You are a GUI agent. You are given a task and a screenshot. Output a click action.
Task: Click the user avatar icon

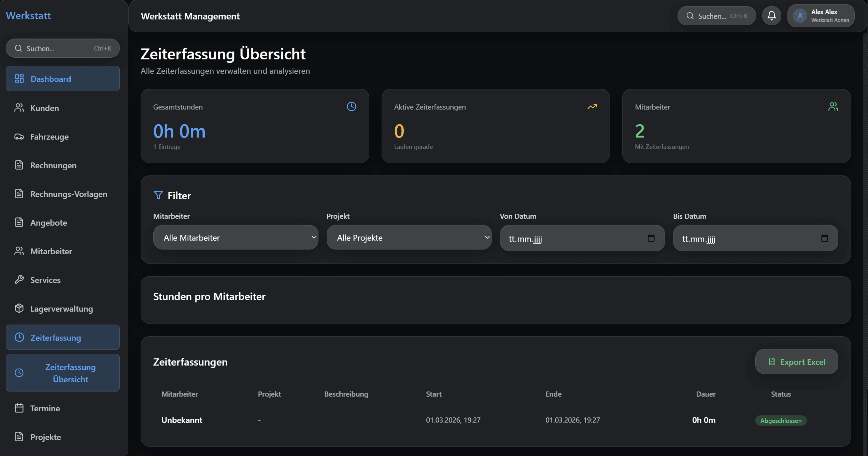click(800, 16)
